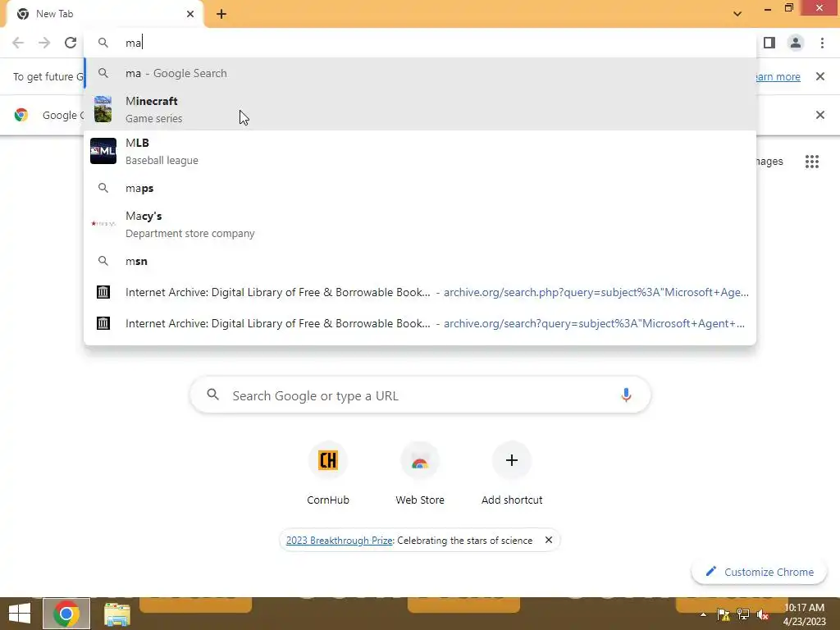Click the Add shortcut plus tile
This screenshot has height=630, width=840.
pyautogui.click(x=512, y=473)
